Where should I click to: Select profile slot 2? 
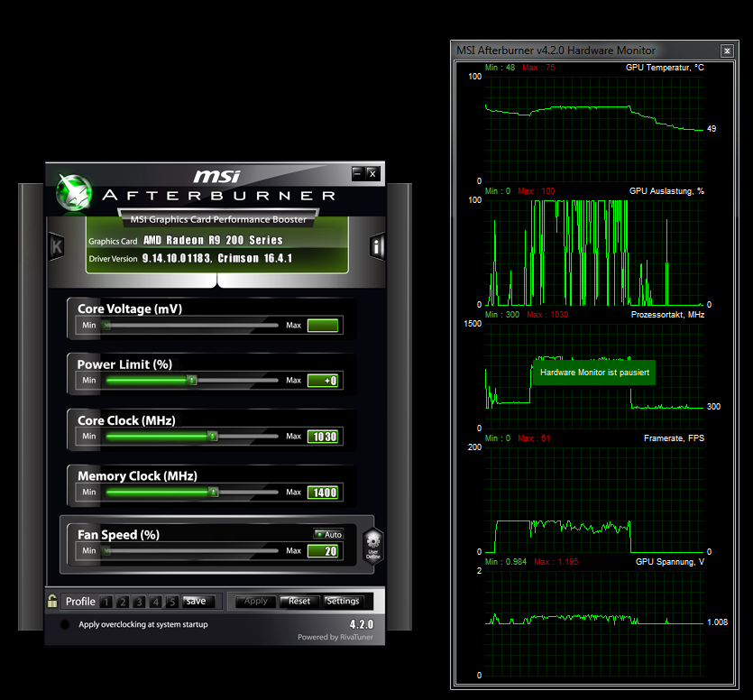pos(123,602)
